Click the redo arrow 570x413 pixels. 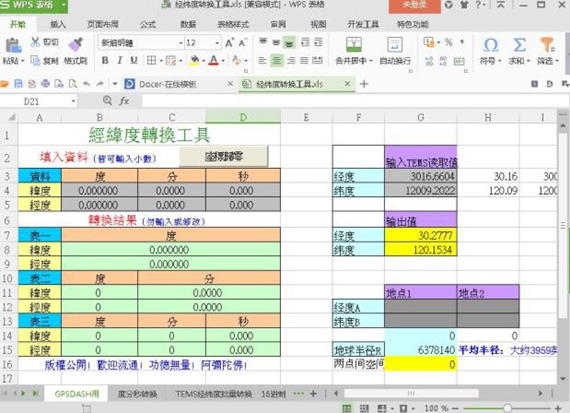tap(100, 84)
